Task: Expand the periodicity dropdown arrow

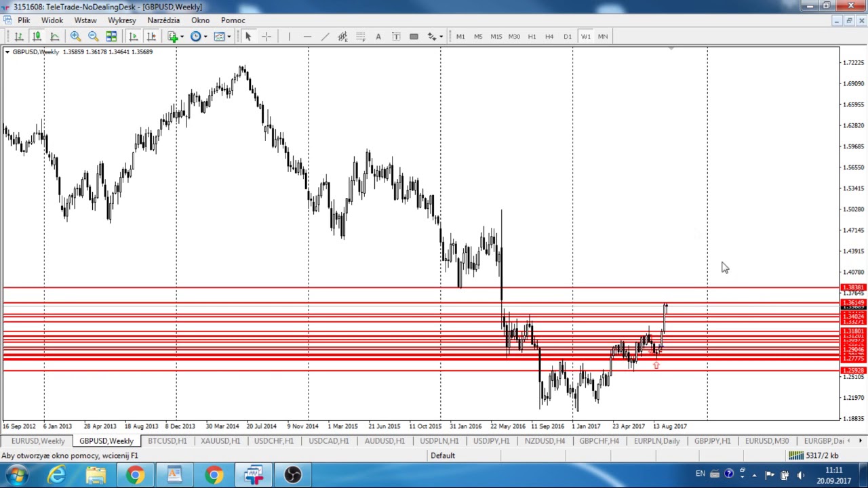Action: pyautogui.click(x=205, y=37)
